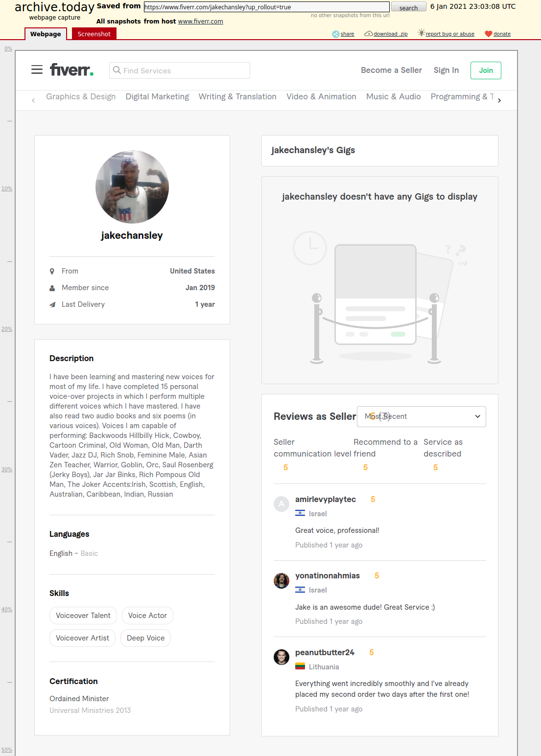Click the Find Services search field
The width and height of the screenshot is (541, 756).
[x=180, y=70]
